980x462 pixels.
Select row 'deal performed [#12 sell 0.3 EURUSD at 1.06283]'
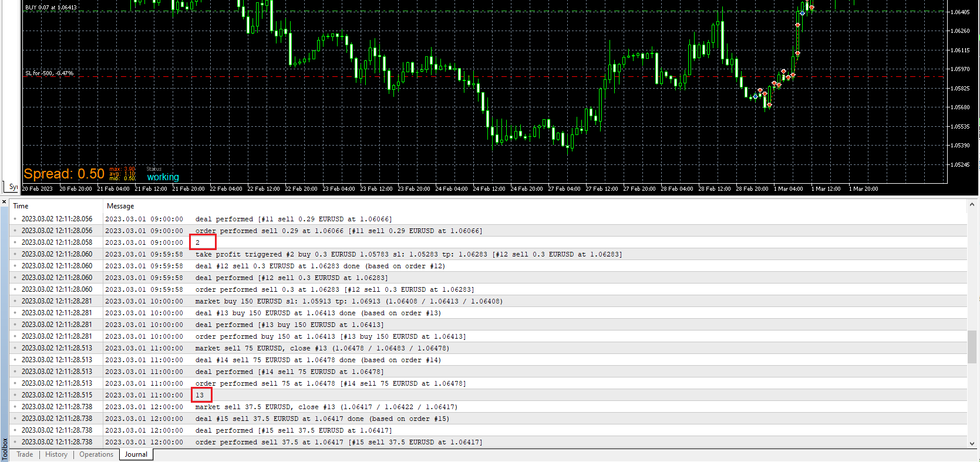[x=489, y=278]
